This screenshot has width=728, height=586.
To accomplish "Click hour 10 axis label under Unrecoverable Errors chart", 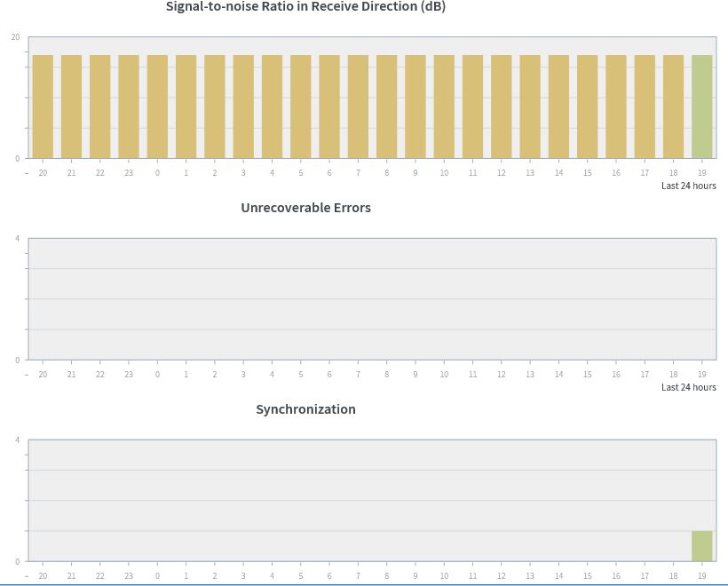I will point(444,375).
